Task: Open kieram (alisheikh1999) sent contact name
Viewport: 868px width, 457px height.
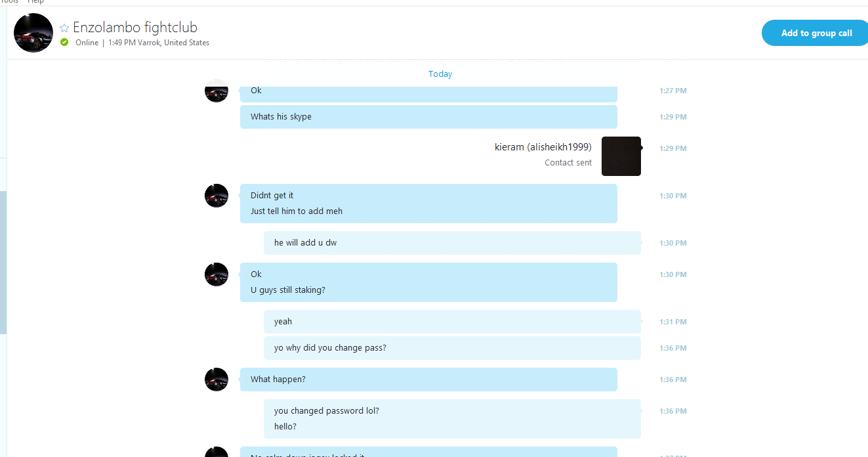Action: click(543, 147)
